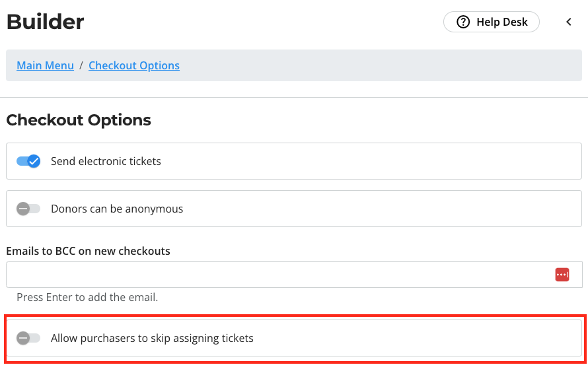
Task: Turn on Allow purchasers to skip assigning tickets
Action: click(28, 338)
